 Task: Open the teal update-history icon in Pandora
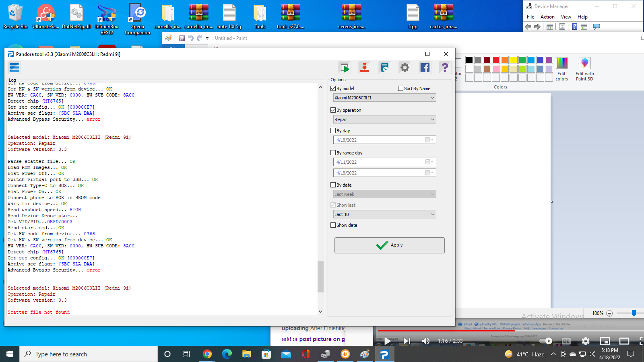click(x=385, y=68)
